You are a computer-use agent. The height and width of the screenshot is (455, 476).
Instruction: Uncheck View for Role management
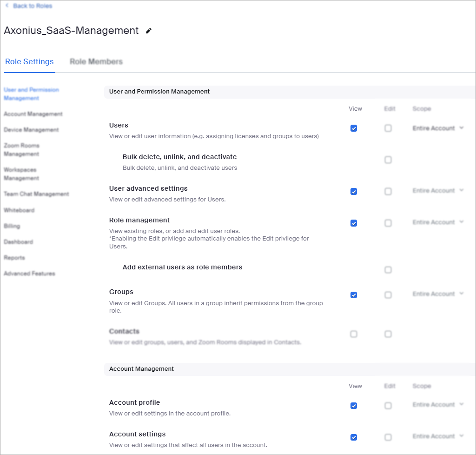354,223
